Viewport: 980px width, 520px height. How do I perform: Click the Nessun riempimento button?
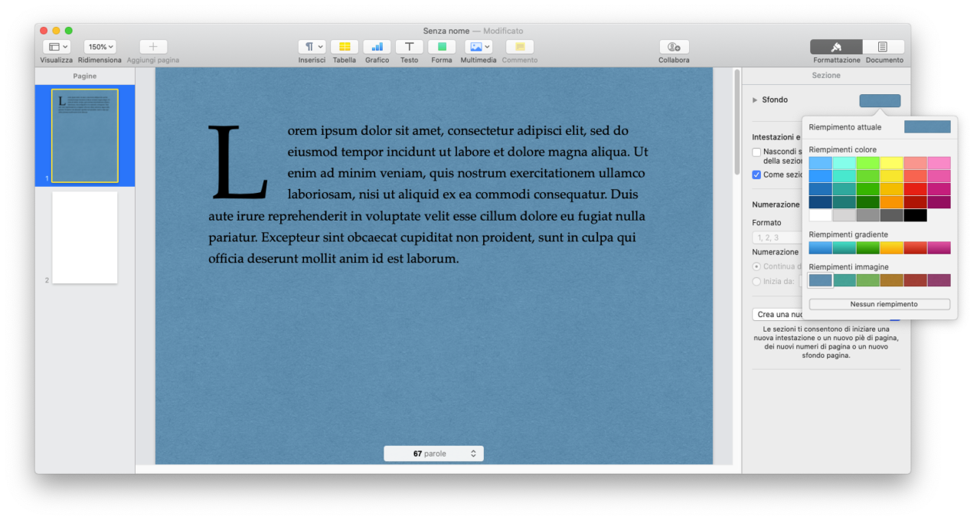click(880, 304)
